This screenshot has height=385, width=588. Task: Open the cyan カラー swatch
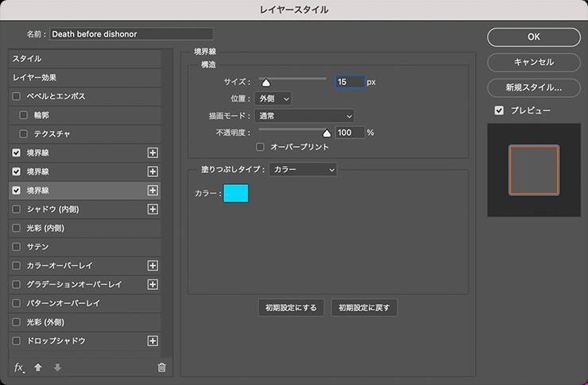pos(236,193)
